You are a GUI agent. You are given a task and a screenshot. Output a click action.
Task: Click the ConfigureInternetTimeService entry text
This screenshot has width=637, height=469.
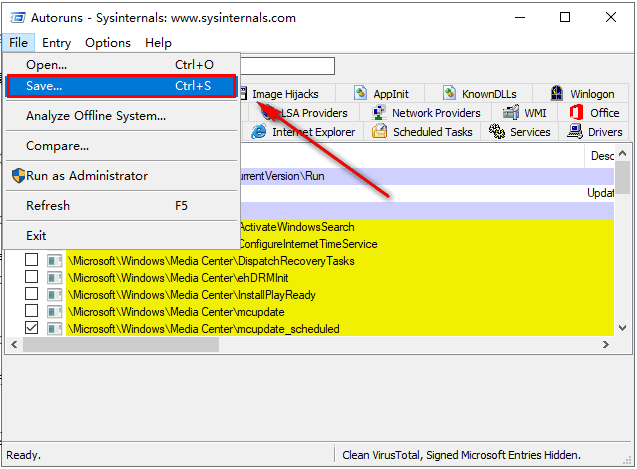coord(308,244)
